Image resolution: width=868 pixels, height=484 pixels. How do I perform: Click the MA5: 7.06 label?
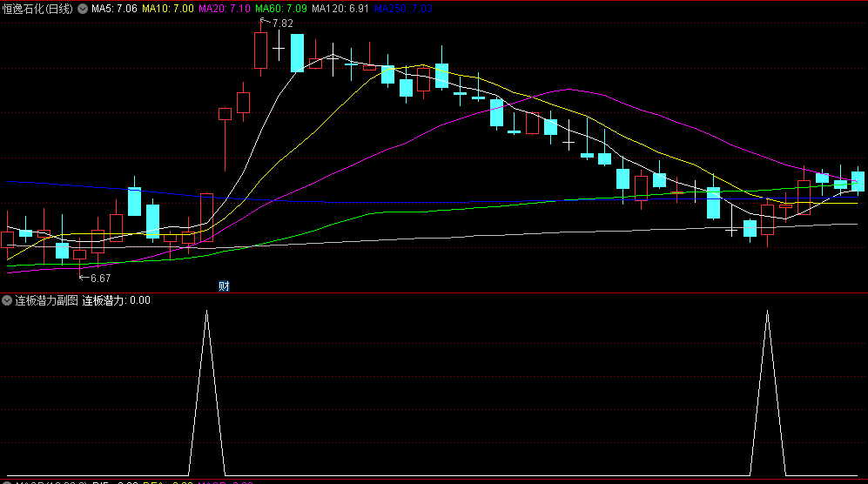115,9
